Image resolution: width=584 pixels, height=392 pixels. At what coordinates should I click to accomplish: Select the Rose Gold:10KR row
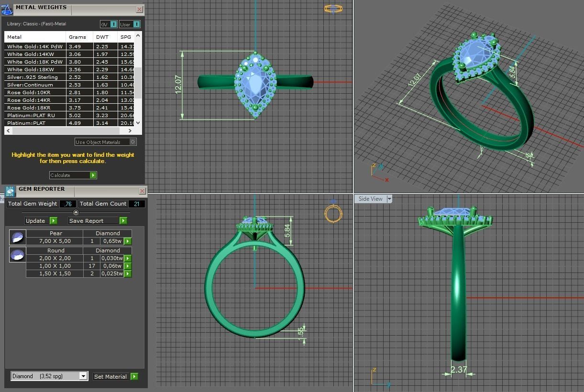pyautogui.click(x=70, y=93)
